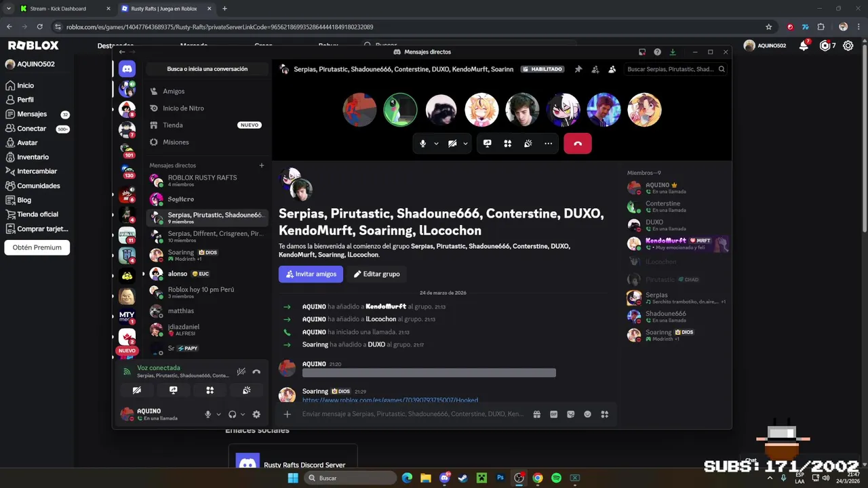Viewport: 868px width, 488px height.
Task: Open the SoyHero direct message
Action: click(205, 199)
